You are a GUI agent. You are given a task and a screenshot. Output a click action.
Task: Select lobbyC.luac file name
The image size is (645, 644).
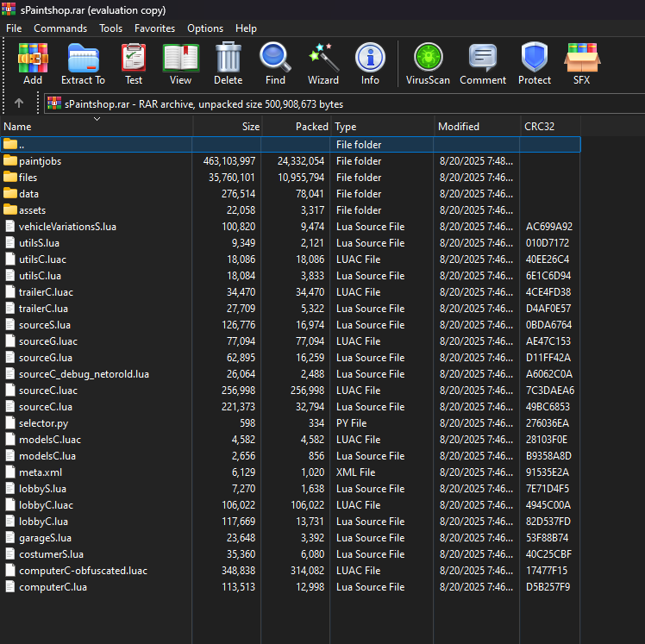(x=46, y=505)
